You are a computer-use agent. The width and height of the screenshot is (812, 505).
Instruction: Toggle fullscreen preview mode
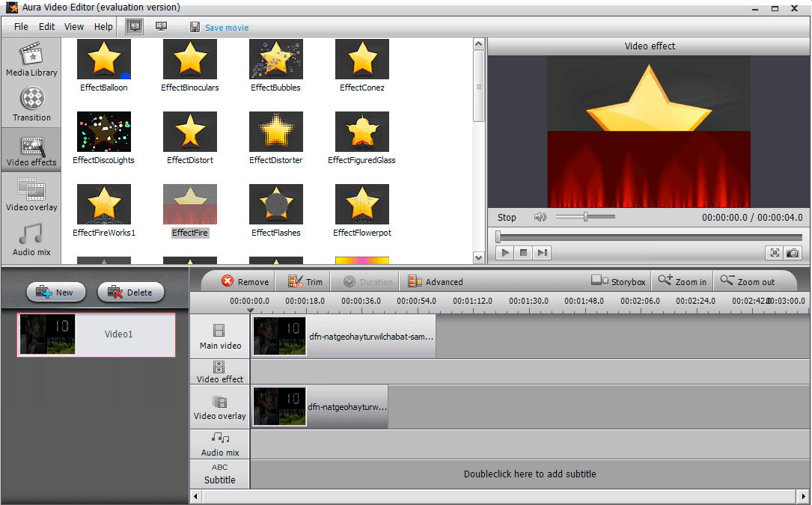coord(775,253)
